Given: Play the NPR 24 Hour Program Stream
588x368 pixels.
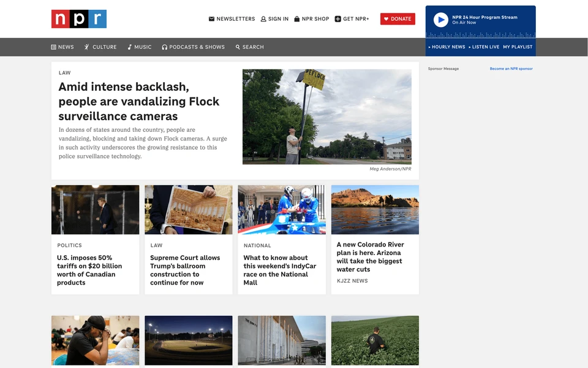Looking at the screenshot, I should (x=441, y=20).
